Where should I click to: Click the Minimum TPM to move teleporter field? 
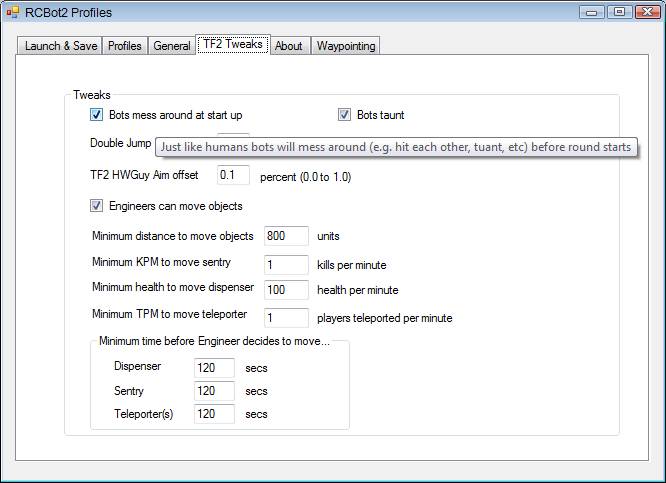[286, 318]
